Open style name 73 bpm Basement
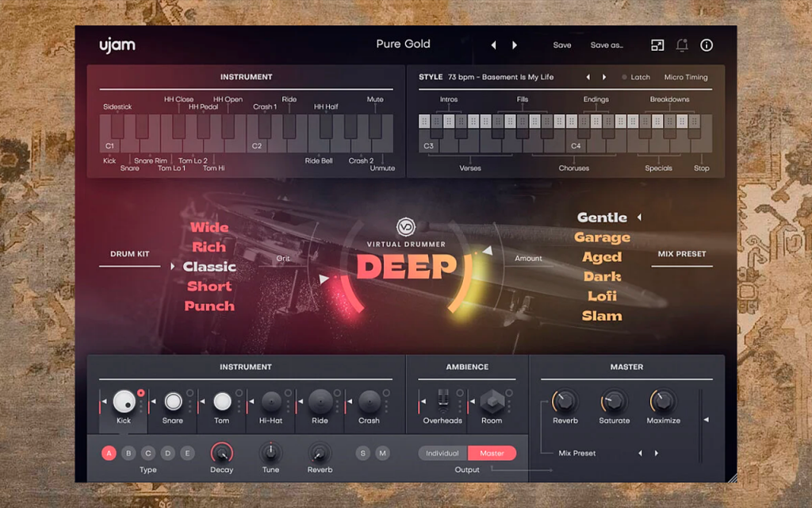 pyautogui.click(x=501, y=77)
